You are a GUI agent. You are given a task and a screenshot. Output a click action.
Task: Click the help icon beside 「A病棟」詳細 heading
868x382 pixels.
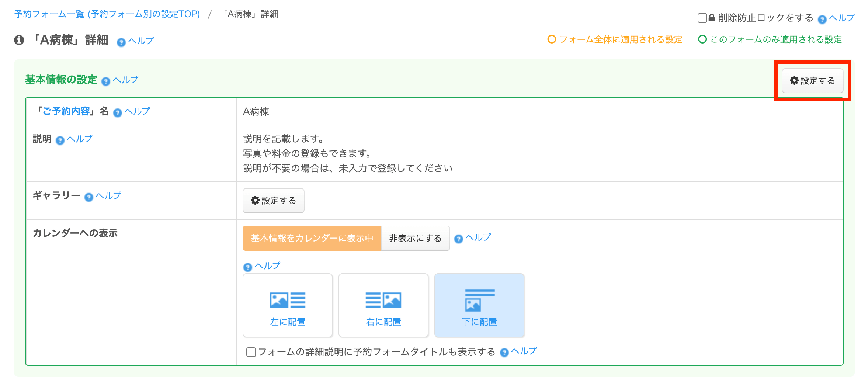(x=121, y=42)
